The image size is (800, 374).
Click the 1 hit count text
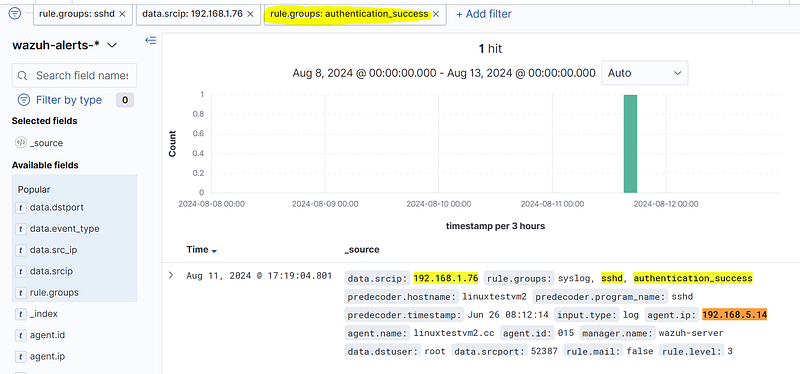pos(490,48)
